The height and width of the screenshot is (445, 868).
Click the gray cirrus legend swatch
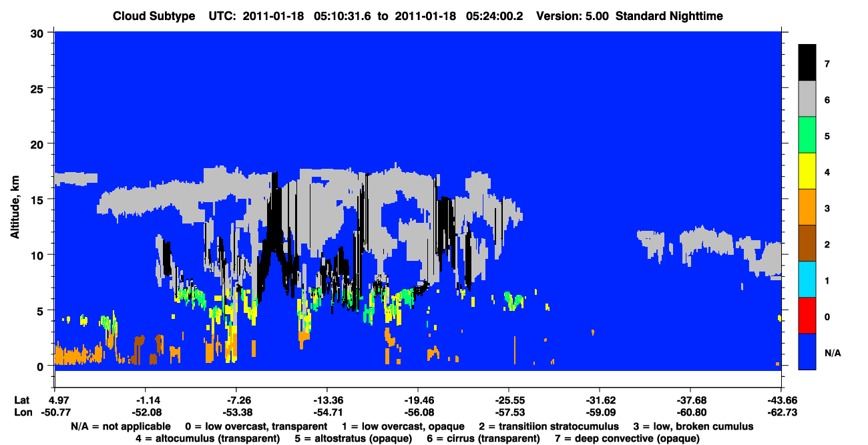807,99
